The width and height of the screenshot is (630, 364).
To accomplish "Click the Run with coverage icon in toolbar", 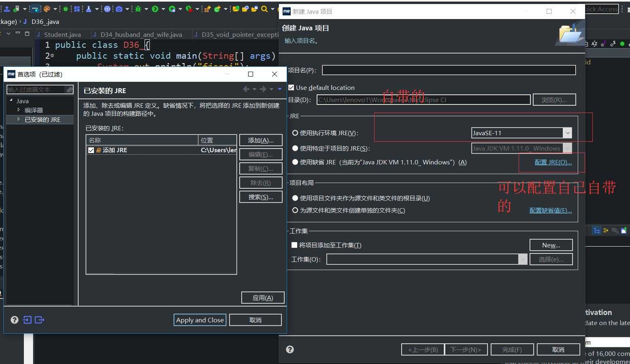I will coord(172,9).
